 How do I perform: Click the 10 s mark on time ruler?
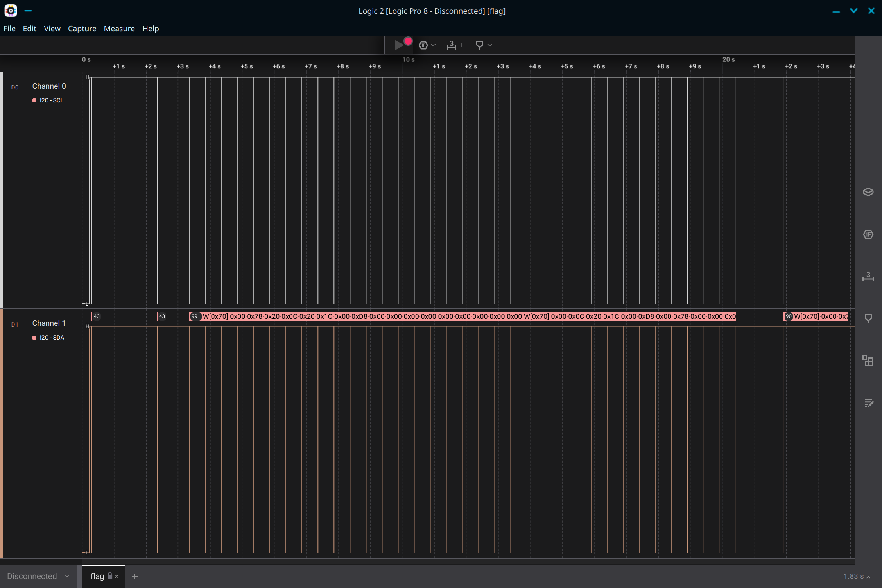409,59
